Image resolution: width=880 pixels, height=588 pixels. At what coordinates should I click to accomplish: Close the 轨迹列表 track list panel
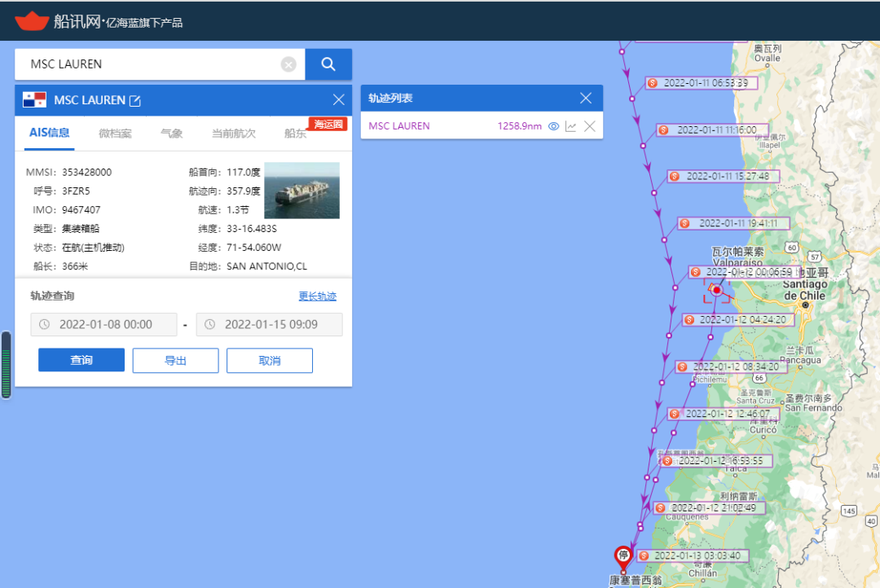pos(586,99)
